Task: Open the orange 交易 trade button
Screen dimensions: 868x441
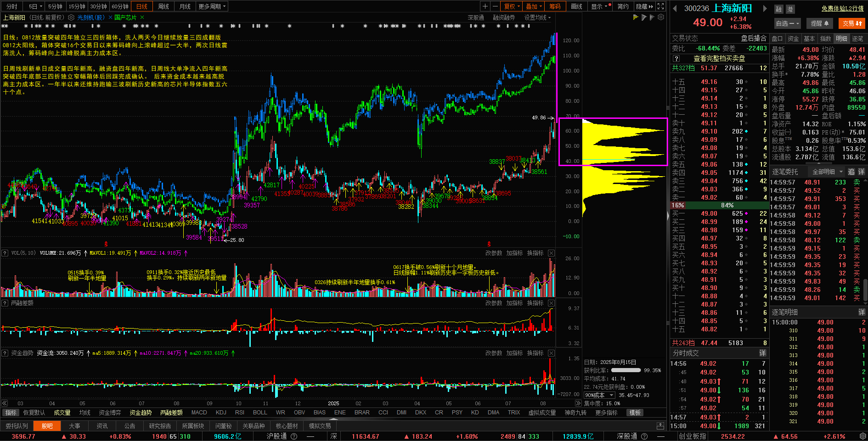Action: (852, 23)
